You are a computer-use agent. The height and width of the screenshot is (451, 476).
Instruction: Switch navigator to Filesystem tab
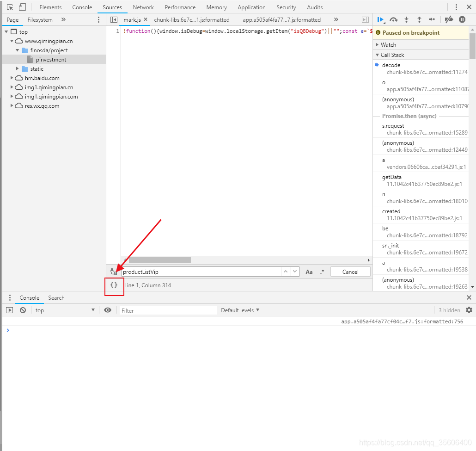coord(40,20)
